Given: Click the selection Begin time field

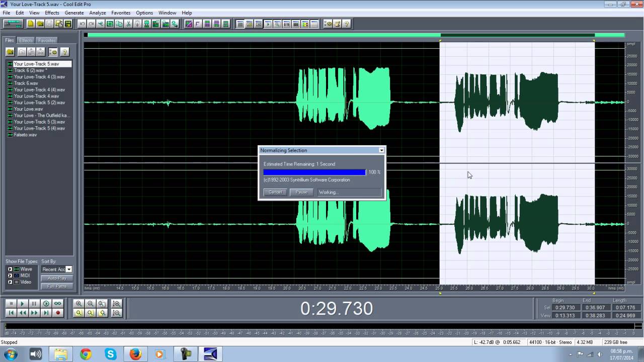Looking at the screenshot, I should [565, 308].
